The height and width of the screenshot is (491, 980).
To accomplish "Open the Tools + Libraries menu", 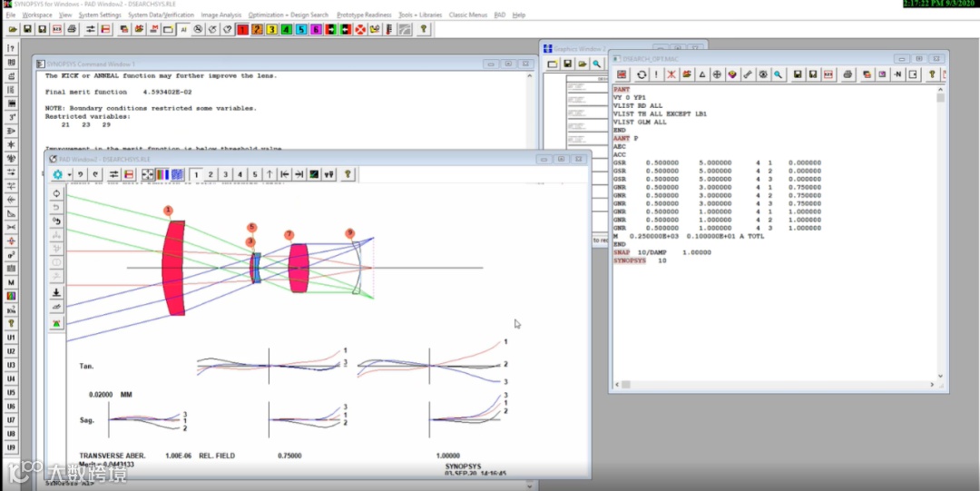I will (x=420, y=15).
